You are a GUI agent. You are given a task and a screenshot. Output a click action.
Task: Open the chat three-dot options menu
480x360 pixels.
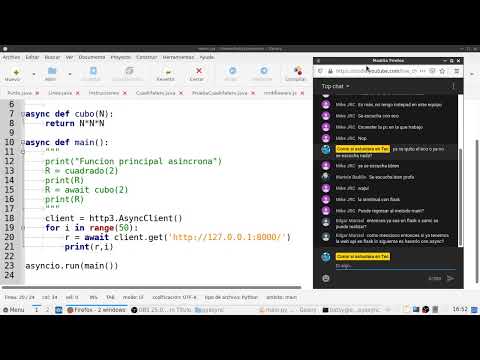(x=453, y=86)
